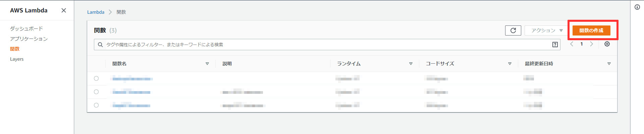Viewport: 644px width, 134px height.
Task: Click the 関数の作成 button
Action: pos(591,30)
